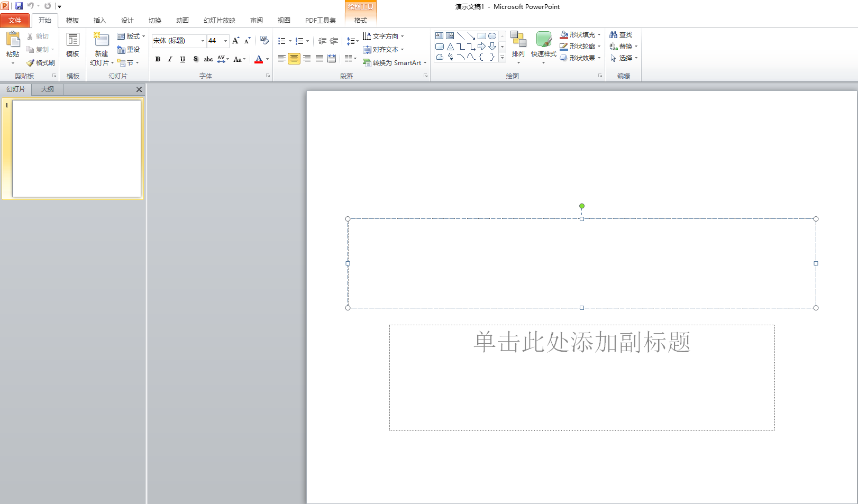Select the Rectangle shape
The height and width of the screenshot is (504, 858).
(x=482, y=36)
